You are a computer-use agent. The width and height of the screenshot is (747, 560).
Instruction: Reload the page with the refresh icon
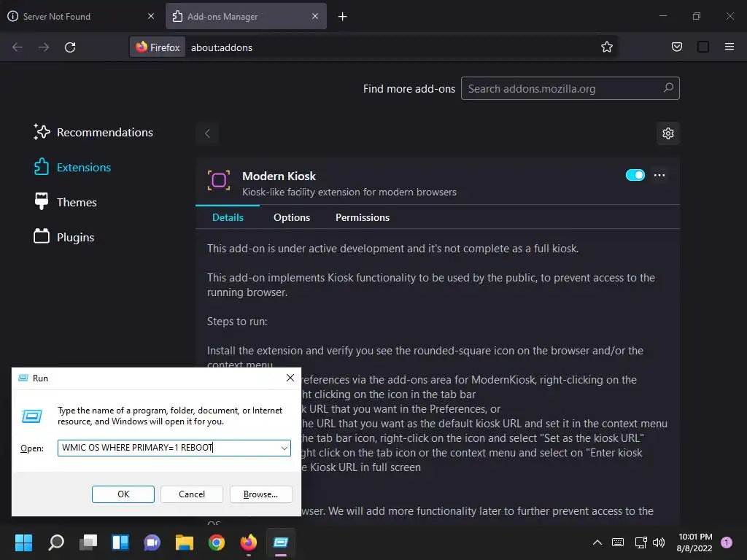(x=70, y=47)
